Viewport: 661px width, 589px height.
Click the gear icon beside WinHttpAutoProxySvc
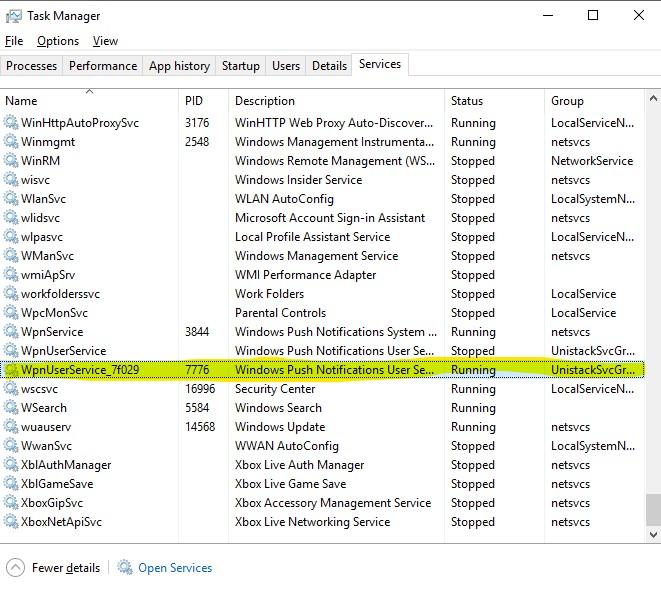(11, 123)
